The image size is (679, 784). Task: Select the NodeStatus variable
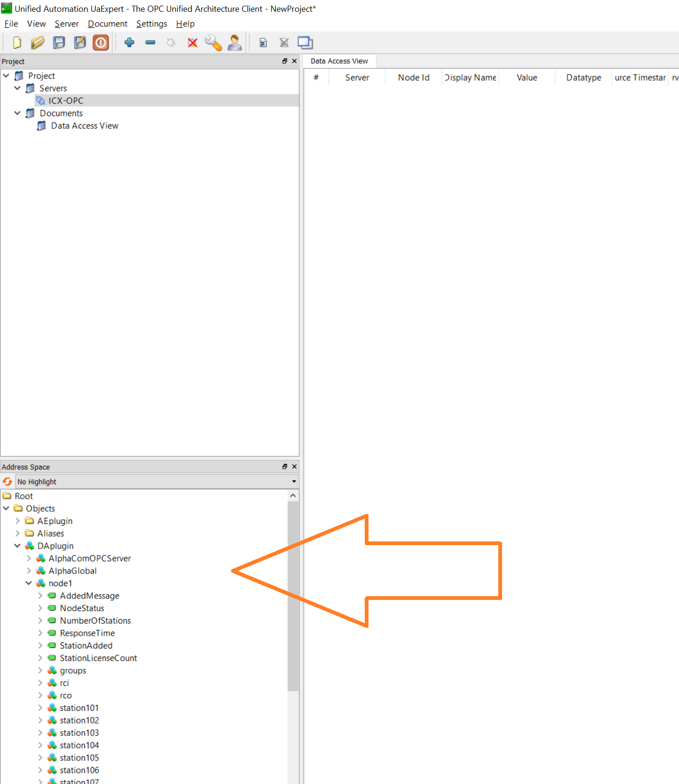(82, 608)
